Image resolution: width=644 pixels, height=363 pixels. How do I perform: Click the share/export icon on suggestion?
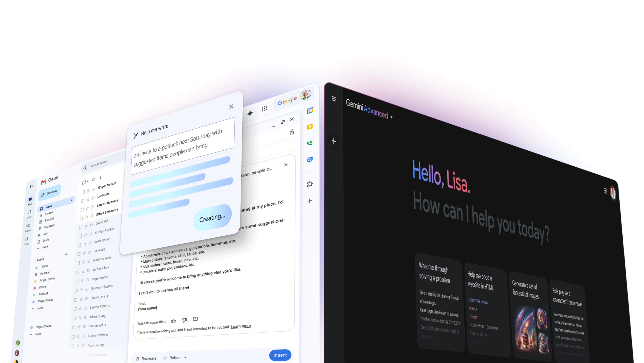(x=195, y=319)
